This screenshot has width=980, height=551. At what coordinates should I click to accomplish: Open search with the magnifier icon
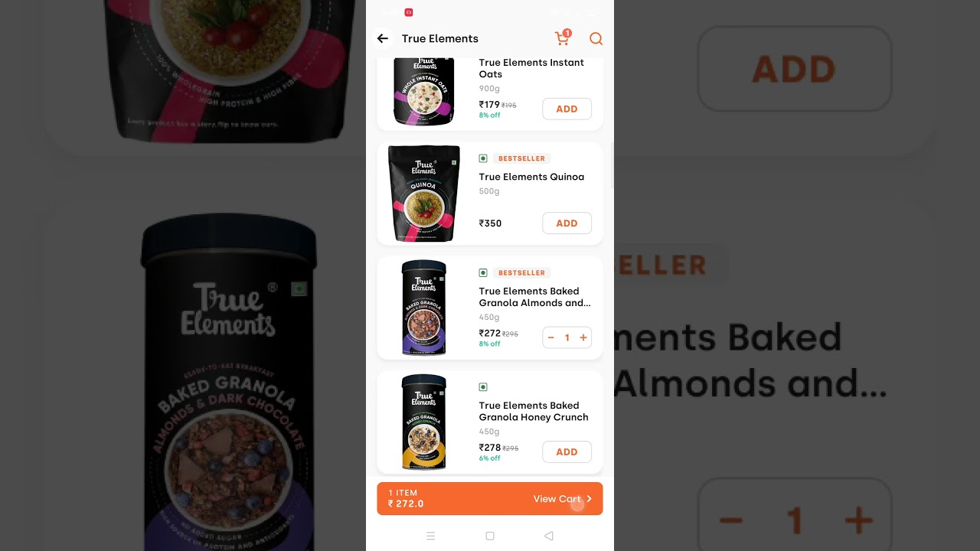[596, 38]
